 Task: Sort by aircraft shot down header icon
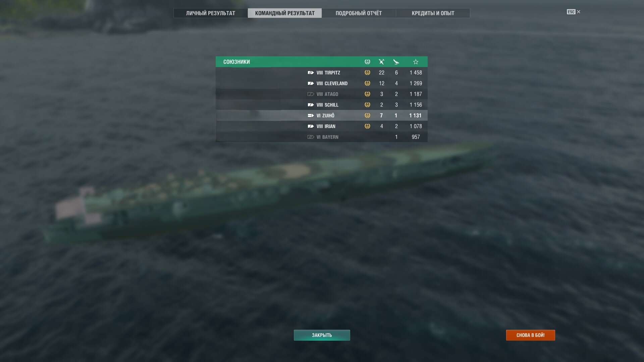[396, 62]
